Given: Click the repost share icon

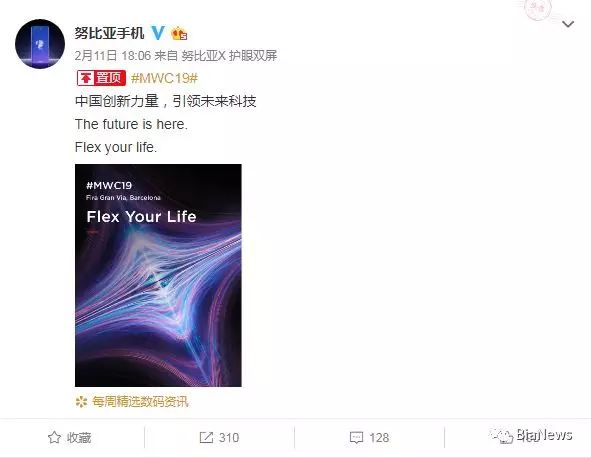Looking at the screenshot, I should point(206,437).
